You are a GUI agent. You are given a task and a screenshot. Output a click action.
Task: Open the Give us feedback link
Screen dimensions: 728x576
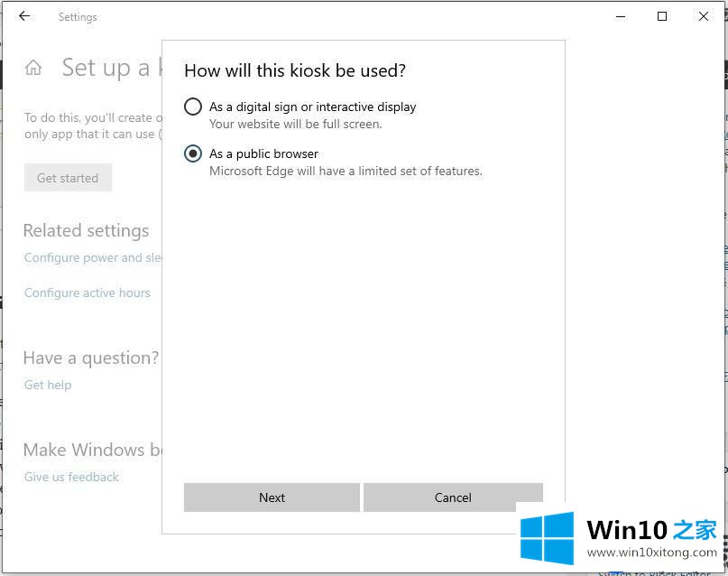72,477
